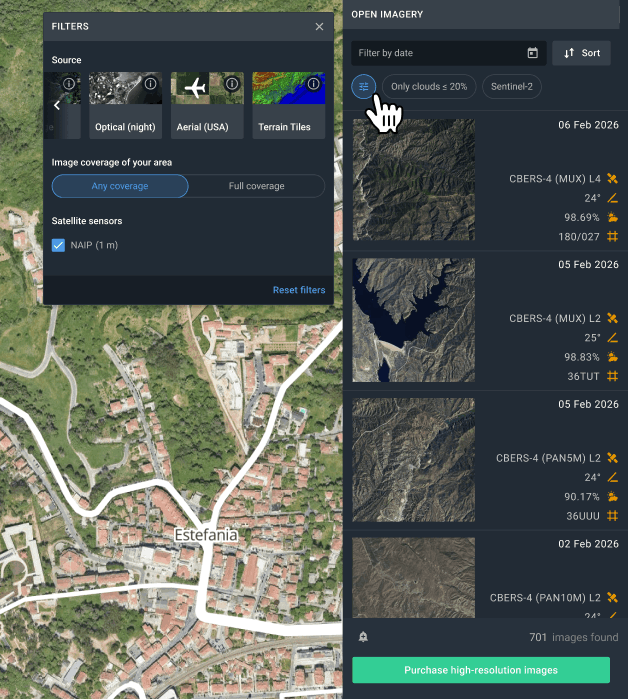The image size is (628, 699).
Task: Click the angle icon next to 25°
Action: pyautogui.click(x=612, y=338)
